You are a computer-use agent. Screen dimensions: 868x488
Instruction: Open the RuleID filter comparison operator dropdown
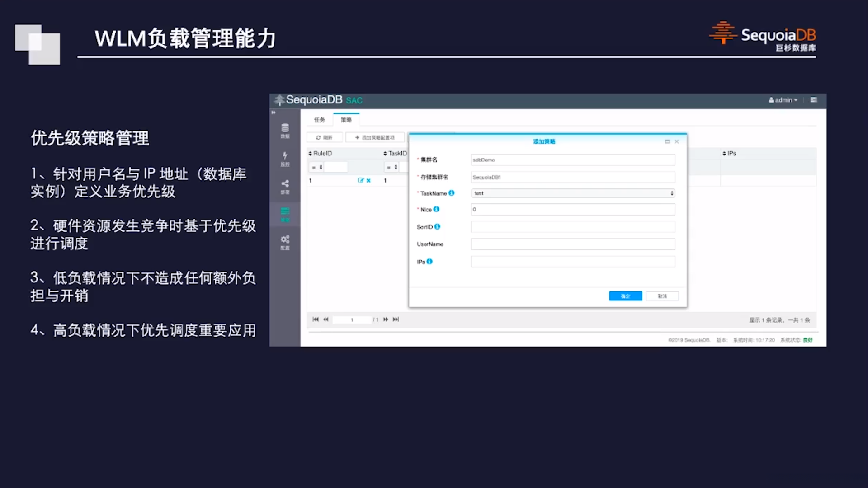[x=316, y=167]
